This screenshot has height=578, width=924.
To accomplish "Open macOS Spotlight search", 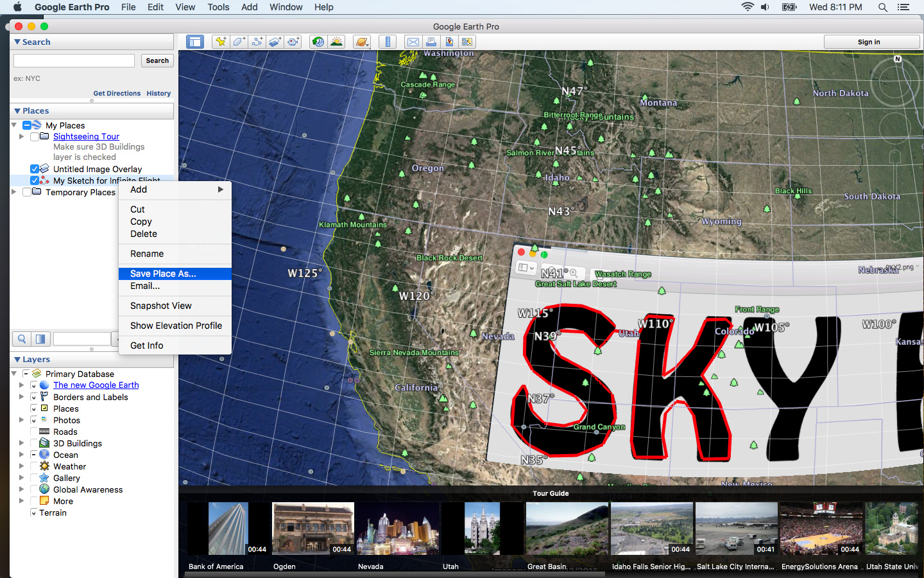I will 883,7.
